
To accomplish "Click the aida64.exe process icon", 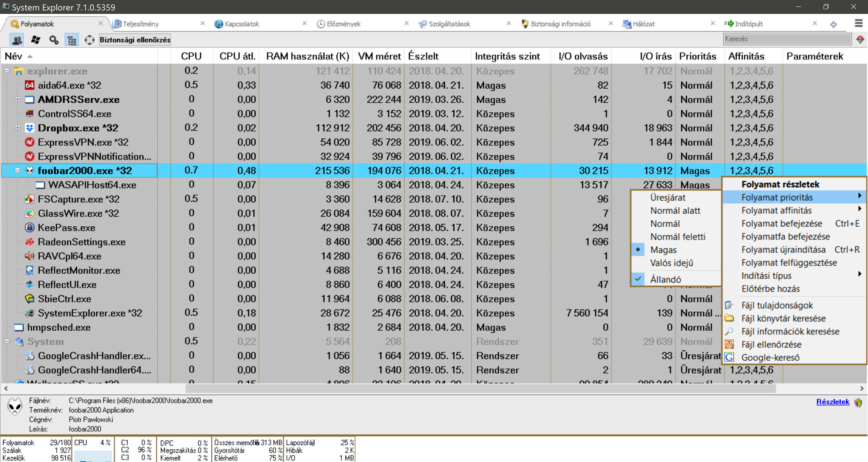I will pyautogui.click(x=29, y=85).
